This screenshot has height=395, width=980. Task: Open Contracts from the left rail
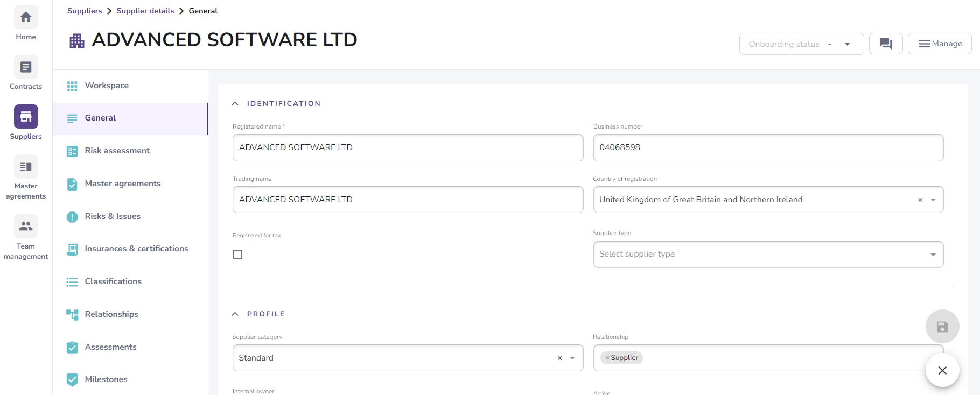coord(26,68)
